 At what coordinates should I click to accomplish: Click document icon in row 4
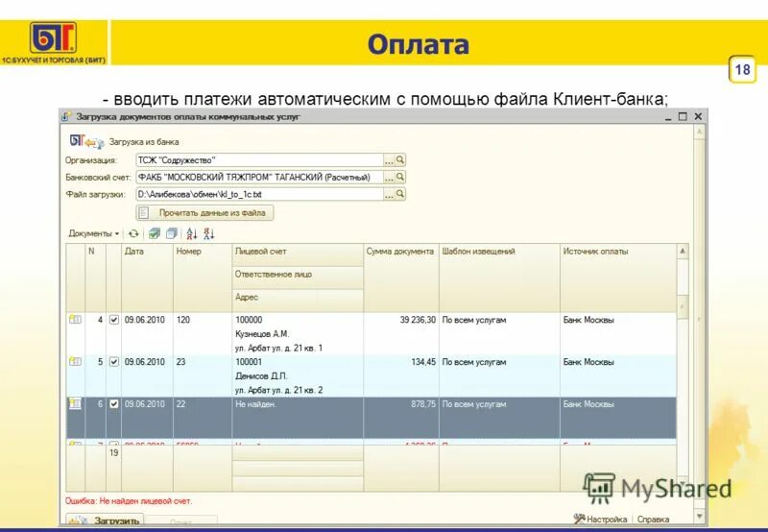point(75,320)
